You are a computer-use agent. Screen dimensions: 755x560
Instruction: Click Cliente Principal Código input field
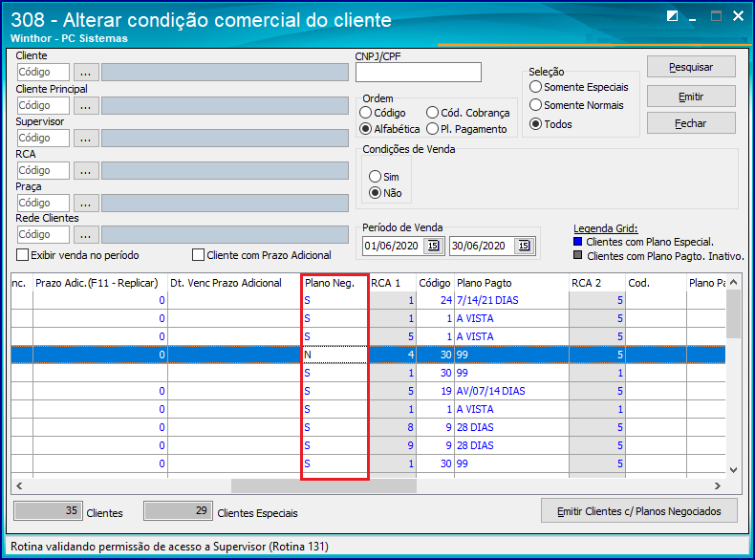(x=43, y=105)
